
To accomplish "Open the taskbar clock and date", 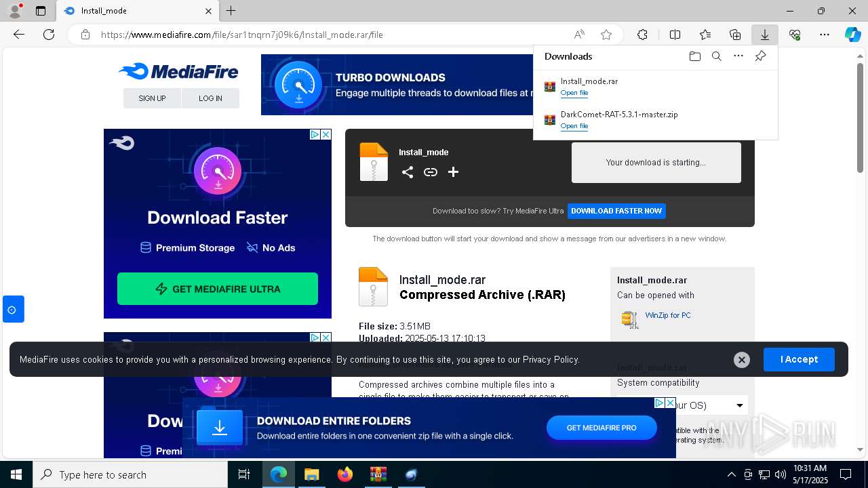I will (x=810, y=474).
